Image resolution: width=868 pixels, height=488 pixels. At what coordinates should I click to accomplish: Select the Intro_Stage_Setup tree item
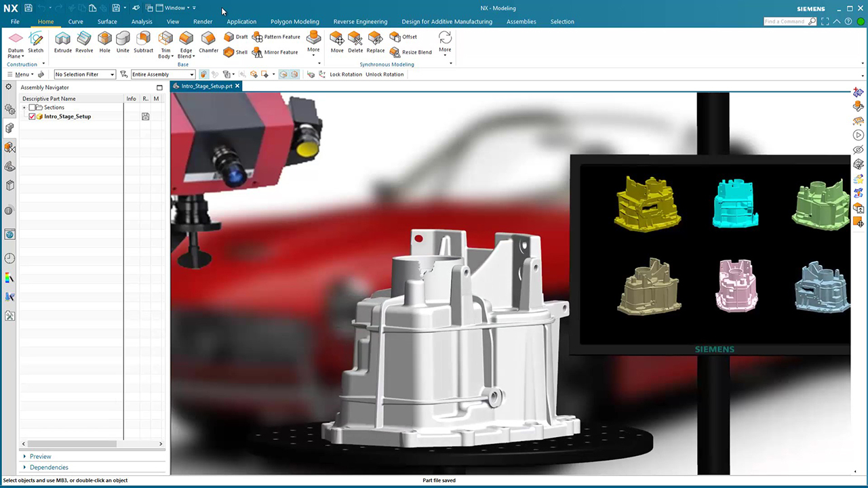tap(67, 117)
